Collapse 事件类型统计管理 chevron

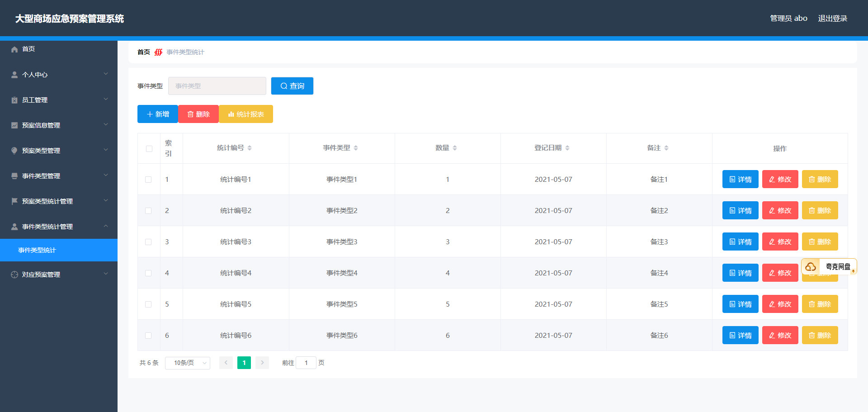[x=106, y=226]
